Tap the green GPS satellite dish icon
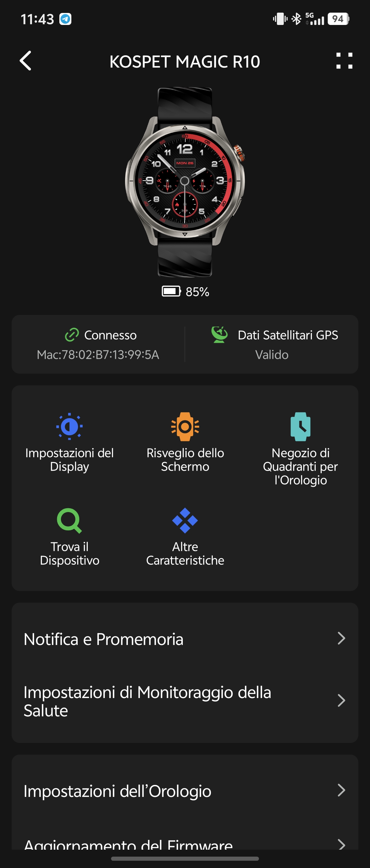The width and height of the screenshot is (370, 868). (219, 335)
